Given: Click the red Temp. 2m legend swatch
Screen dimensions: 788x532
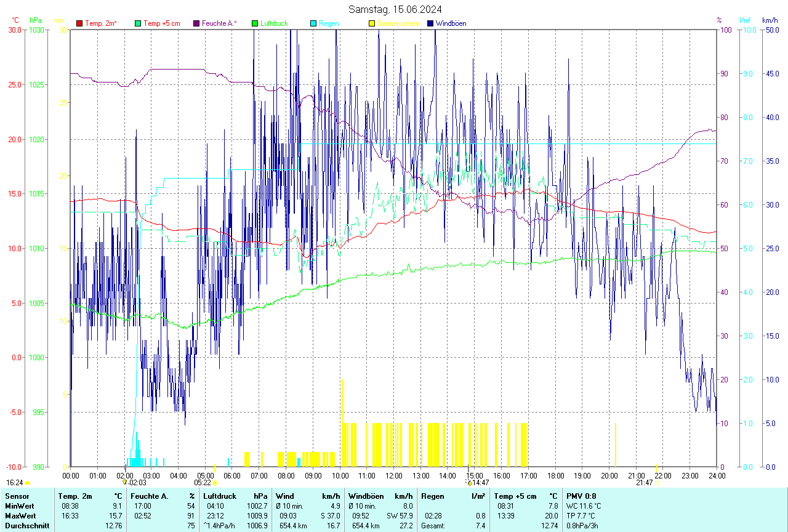Looking at the screenshot, I should point(79,23).
